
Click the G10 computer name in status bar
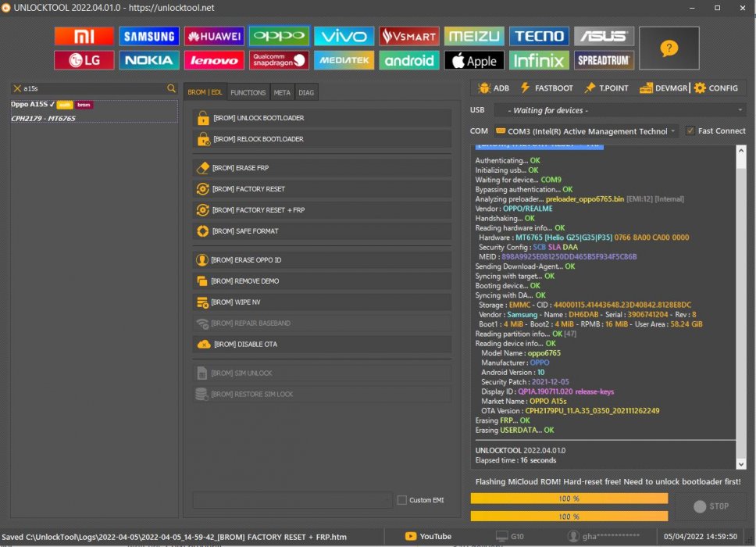coord(510,536)
